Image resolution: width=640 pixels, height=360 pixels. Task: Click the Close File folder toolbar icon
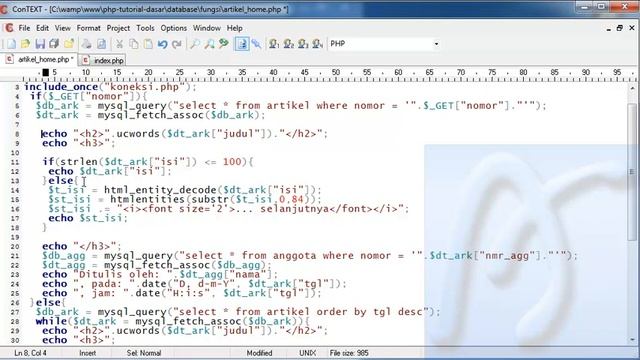pos(69,44)
